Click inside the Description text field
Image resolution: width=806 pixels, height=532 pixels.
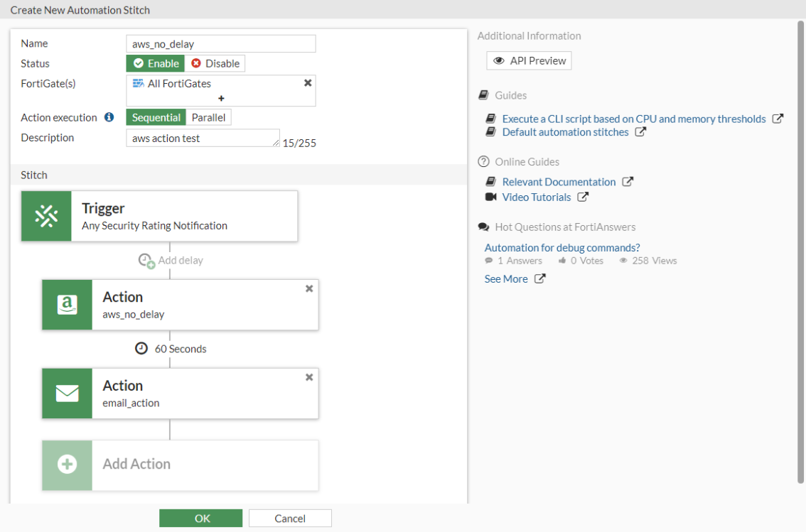point(203,137)
